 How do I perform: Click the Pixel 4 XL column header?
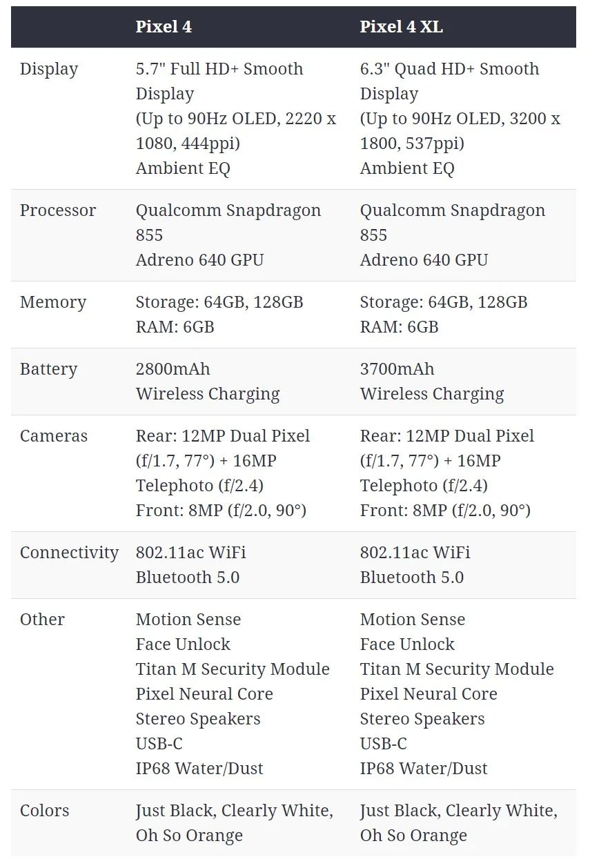(401, 27)
